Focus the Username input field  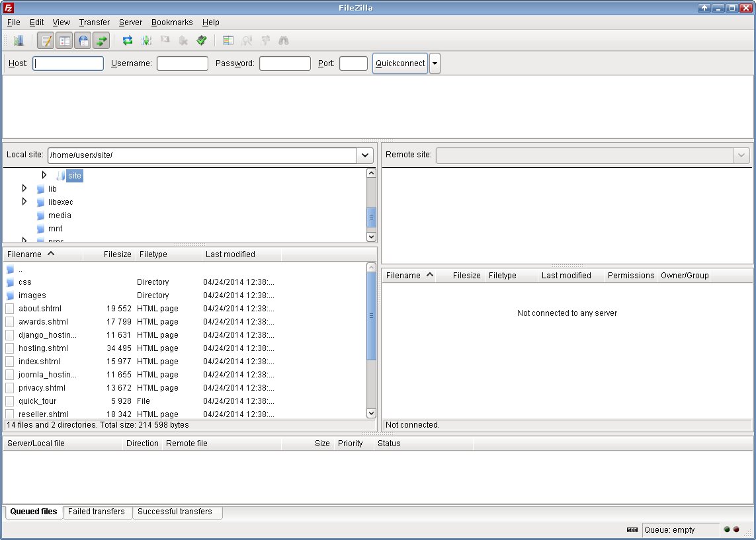pyautogui.click(x=183, y=63)
